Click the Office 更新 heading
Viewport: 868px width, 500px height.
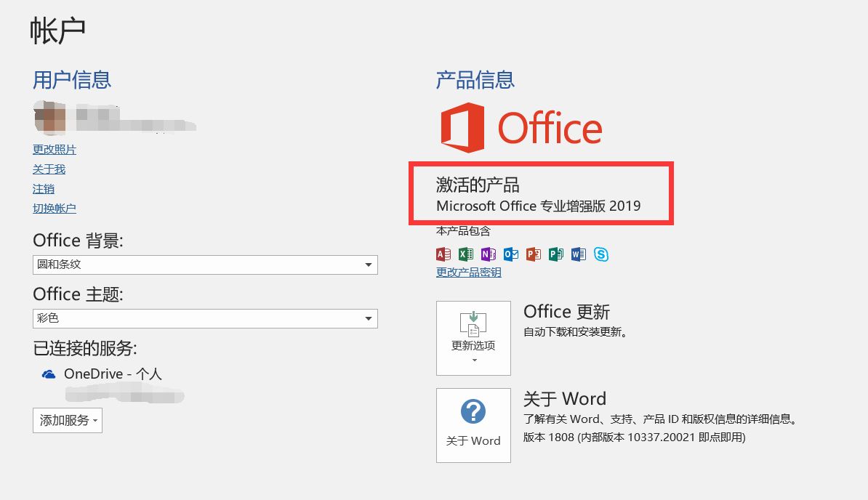[566, 312]
